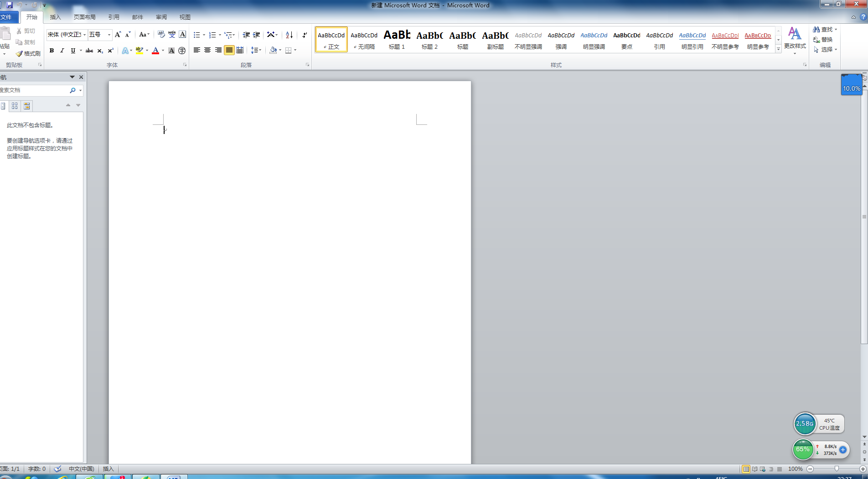868x479 pixels.
Task: Toggle underline formatting
Action: coord(73,51)
